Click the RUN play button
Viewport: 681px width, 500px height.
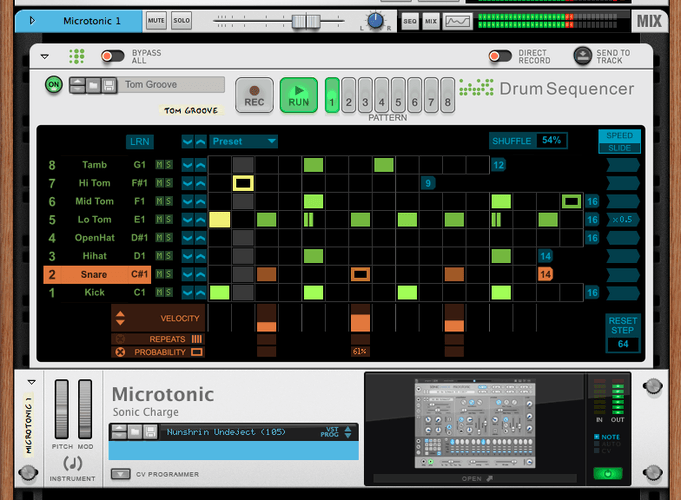click(x=298, y=96)
